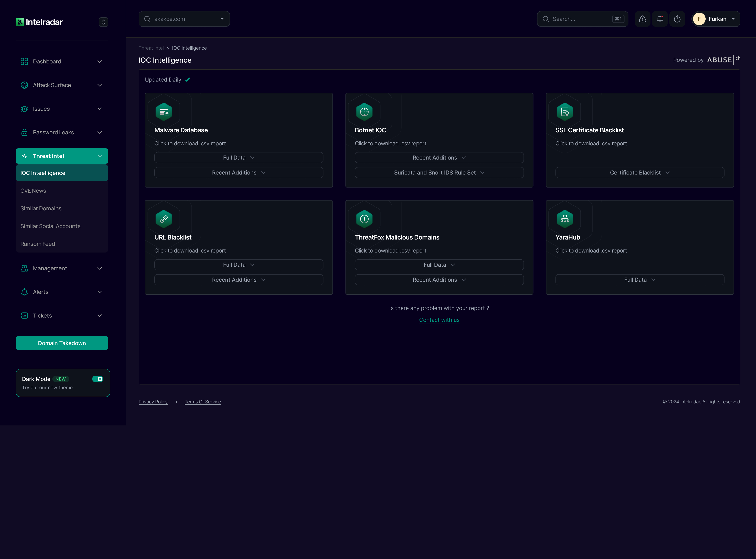This screenshot has width=756, height=559.
Task: Toggle the Dark Mode switch
Action: click(98, 379)
